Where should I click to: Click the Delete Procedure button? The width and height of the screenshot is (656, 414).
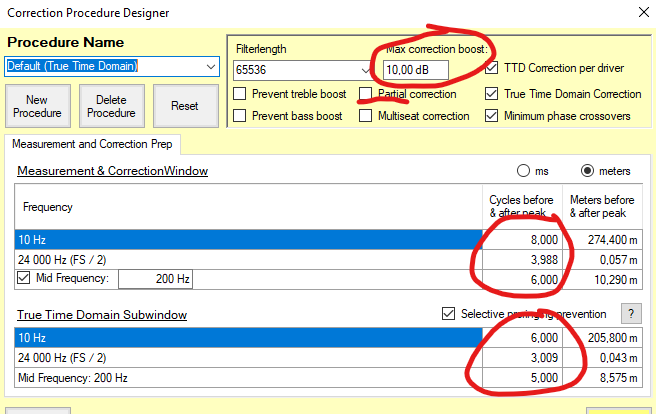112,106
